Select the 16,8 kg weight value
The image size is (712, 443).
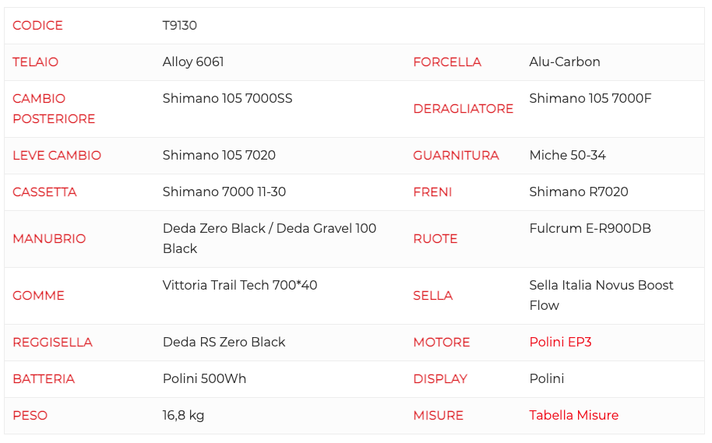pos(183,415)
